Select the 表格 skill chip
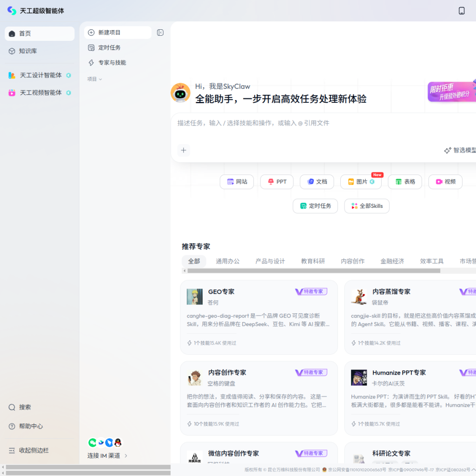 405,182
